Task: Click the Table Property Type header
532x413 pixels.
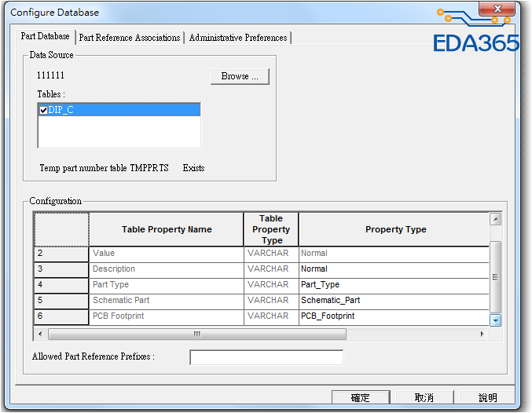Action: coord(271,229)
